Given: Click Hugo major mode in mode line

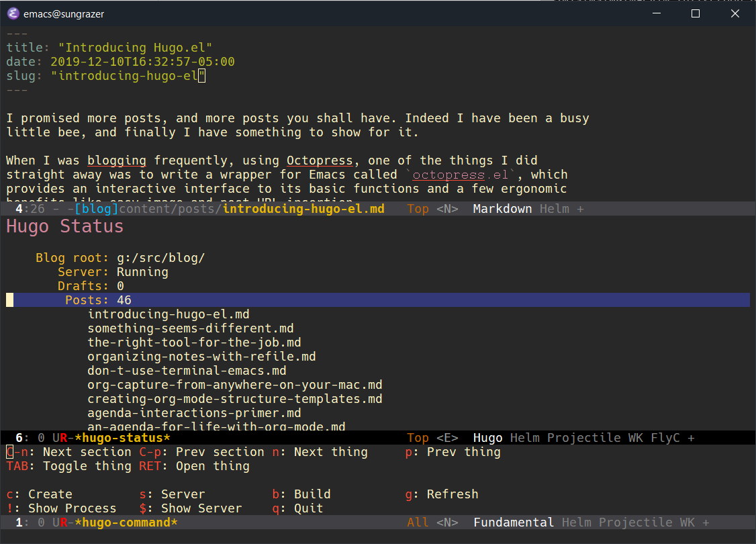Looking at the screenshot, I should 487,438.
